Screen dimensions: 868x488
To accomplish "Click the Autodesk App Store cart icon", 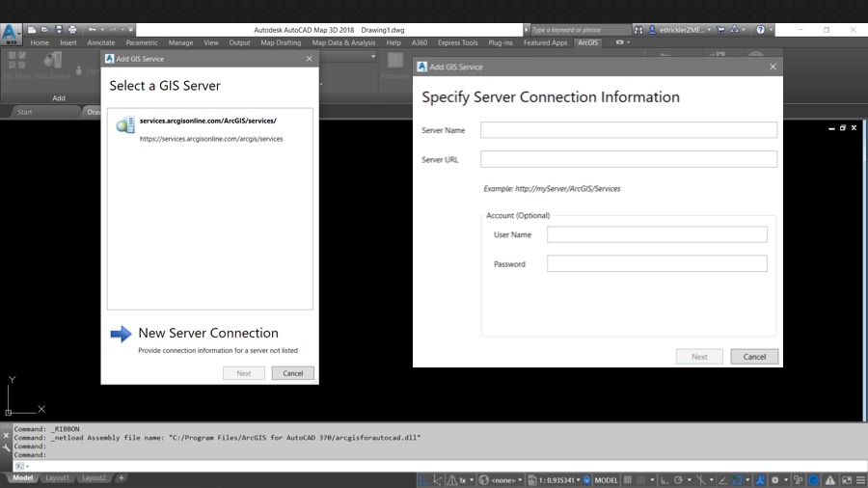I will (720, 30).
